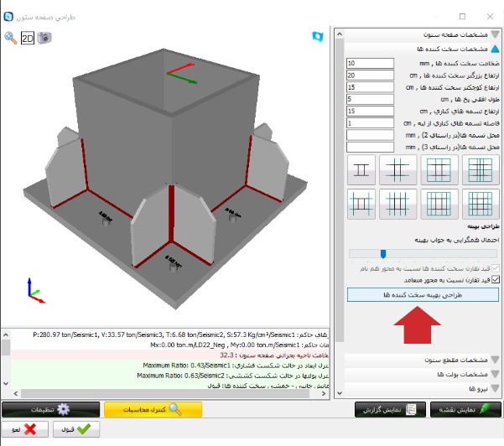Toggle the greyed-out same-name axis symmetry checkbox
The image size is (504, 446).
point(495,268)
